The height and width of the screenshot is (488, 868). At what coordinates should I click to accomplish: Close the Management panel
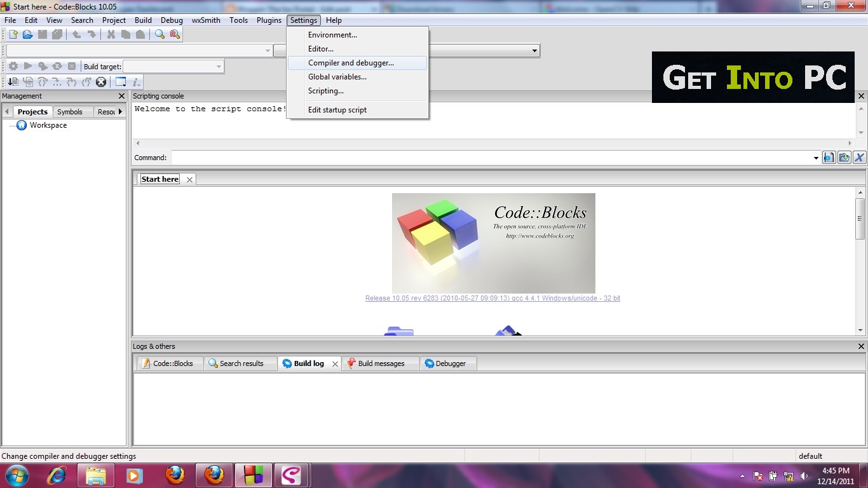122,96
